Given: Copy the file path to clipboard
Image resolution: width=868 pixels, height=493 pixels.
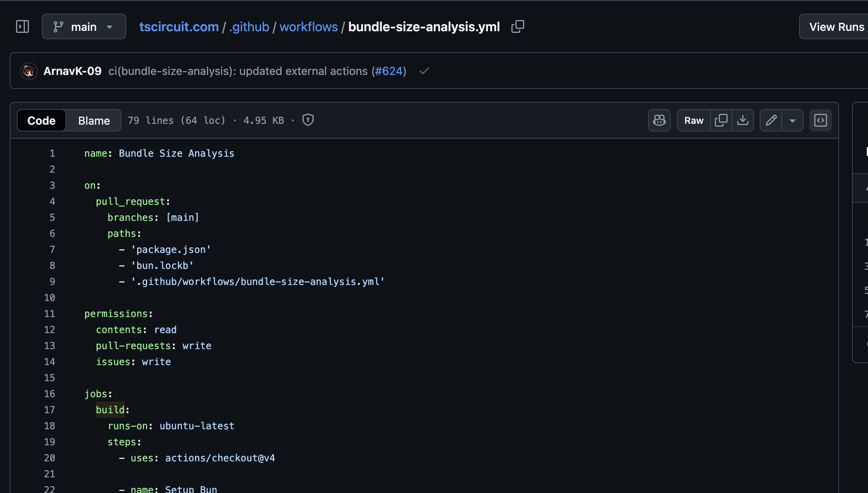Looking at the screenshot, I should coord(517,27).
